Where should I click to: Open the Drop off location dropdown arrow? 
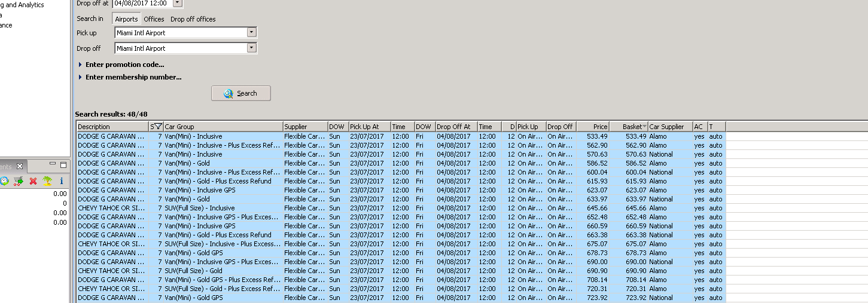[252, 48]
